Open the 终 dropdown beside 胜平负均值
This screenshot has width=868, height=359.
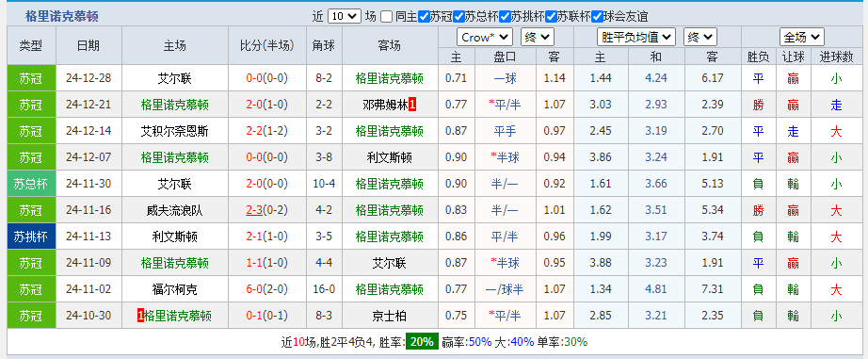click(700, 37)
